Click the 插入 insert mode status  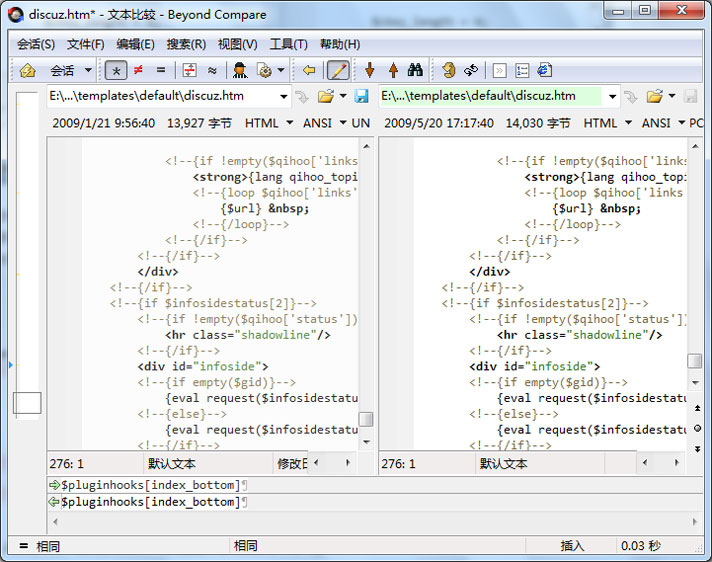point(572,546)
